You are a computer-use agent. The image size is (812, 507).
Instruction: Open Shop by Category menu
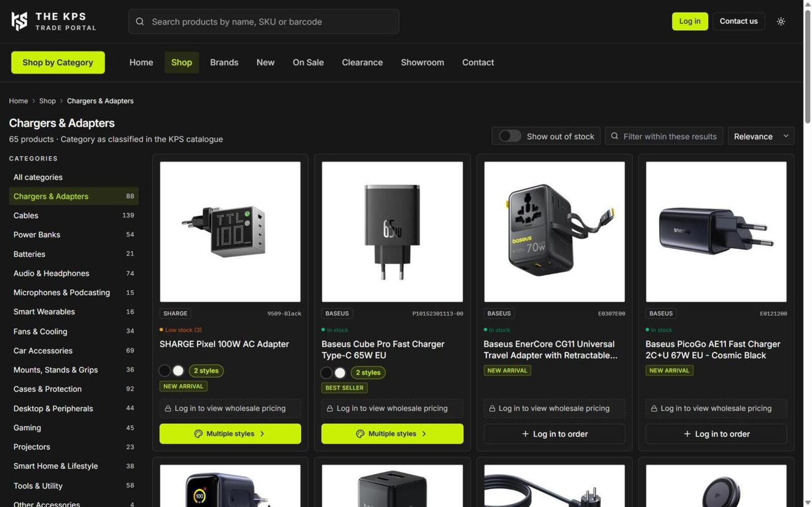(x=58, y=62)
